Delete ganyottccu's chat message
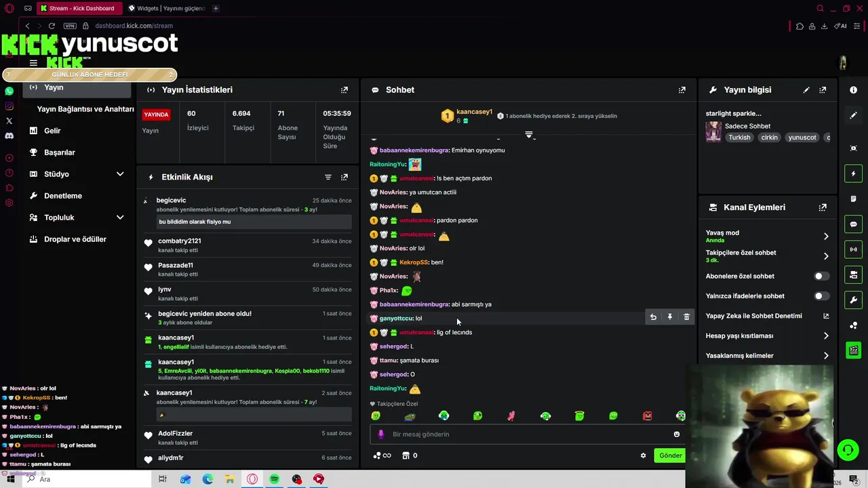Image resolution: width=868 pixels, height=488 pixels. tap(686, 317)
